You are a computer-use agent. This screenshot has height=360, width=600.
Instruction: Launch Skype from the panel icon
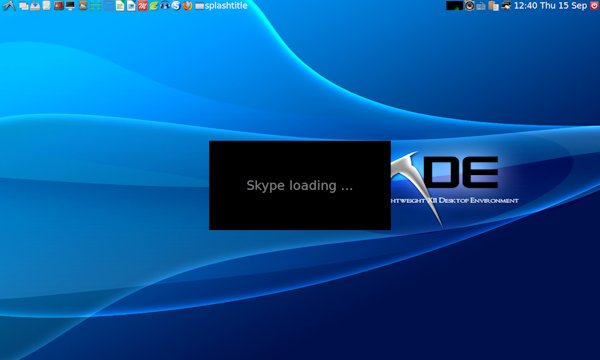pyautogui.click(x=176, y=5)
